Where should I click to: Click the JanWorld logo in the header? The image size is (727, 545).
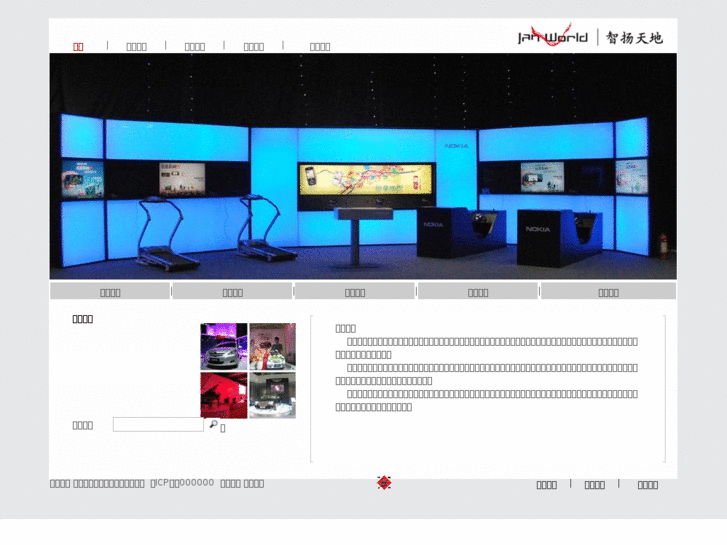coord(590,36)
